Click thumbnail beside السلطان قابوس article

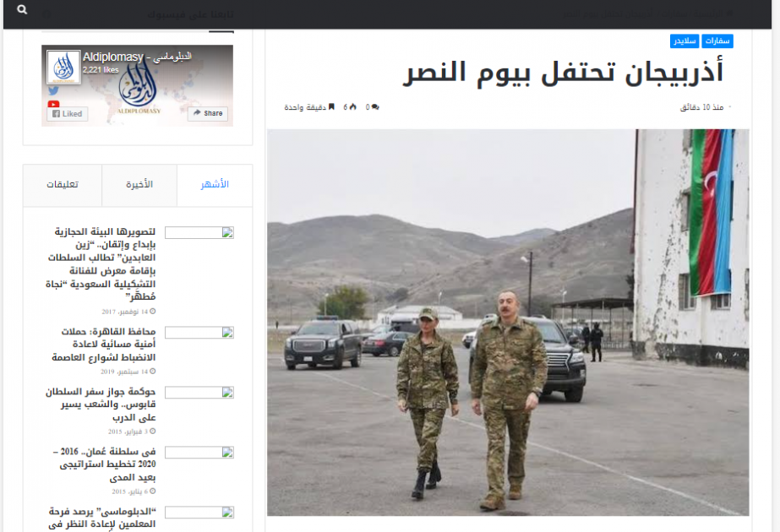click(x=199, y=393)
